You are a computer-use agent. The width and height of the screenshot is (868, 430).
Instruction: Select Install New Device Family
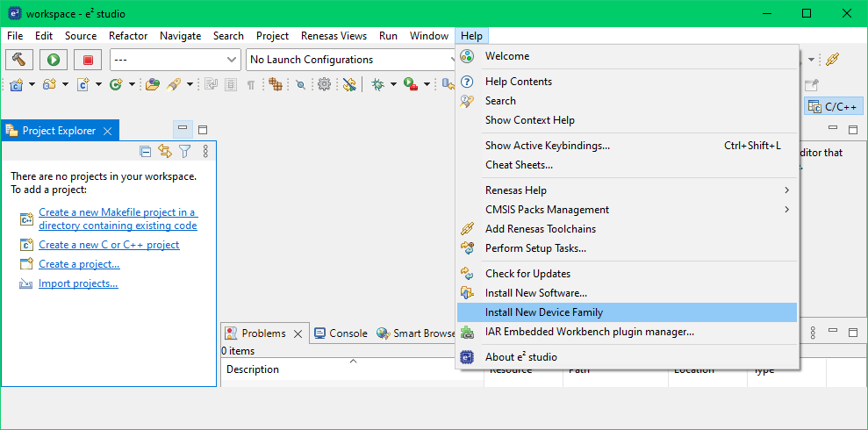tap(543, 312)
